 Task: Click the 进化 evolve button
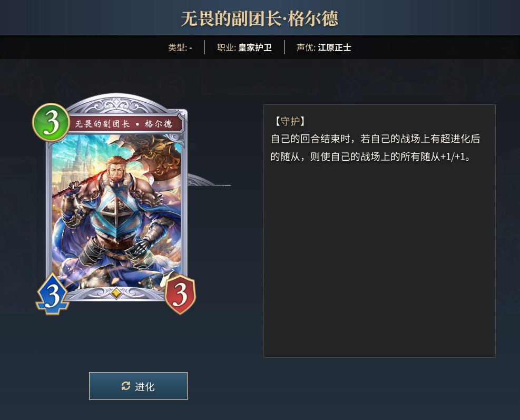(138, 386)
